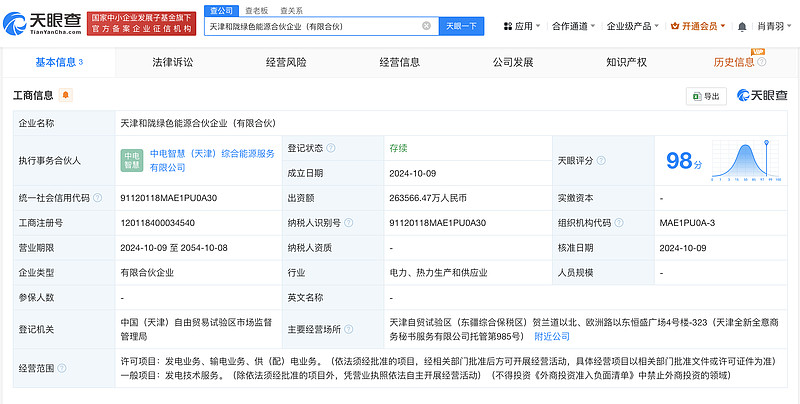The height and width of the screenshot is (404, 800).
Task: Switch to the 查公司 search tab
Action: 221,11
